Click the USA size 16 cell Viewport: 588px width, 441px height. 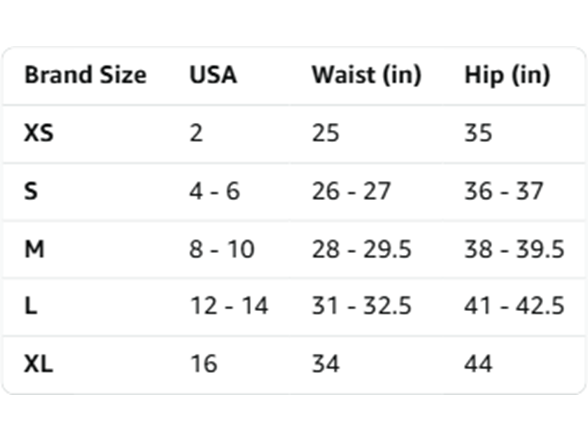[x=204, y=364]
